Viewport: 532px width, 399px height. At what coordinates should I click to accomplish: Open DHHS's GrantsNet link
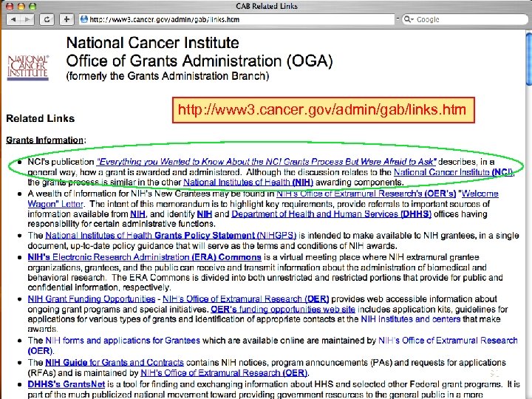coord(66,384)
